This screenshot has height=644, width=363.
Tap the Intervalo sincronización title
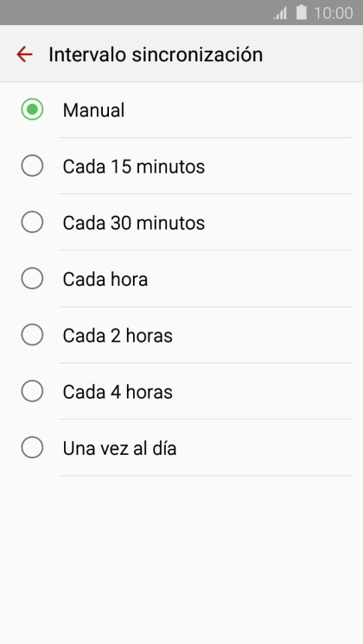156,54
